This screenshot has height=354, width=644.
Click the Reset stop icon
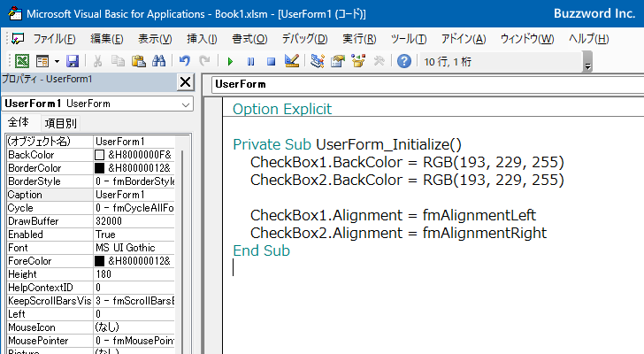tap(271, 62)
